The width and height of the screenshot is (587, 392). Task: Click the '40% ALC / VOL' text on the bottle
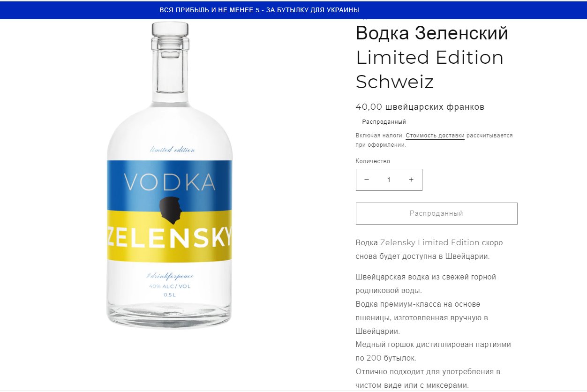[x=170, y=286]
